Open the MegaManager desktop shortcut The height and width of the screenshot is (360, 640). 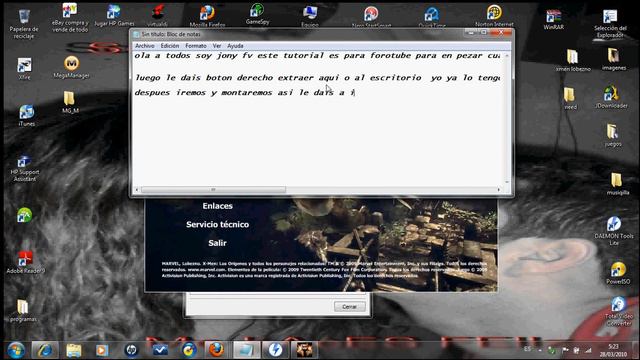[71, 67]
